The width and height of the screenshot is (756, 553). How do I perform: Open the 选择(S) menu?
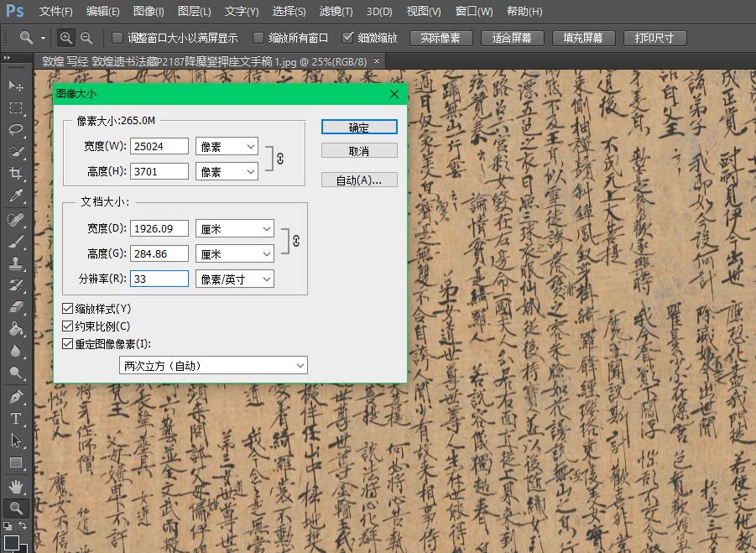pyautogui.click(x=289, y=11)
